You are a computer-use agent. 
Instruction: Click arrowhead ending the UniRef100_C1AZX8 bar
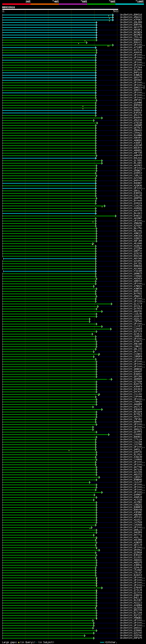105,206
